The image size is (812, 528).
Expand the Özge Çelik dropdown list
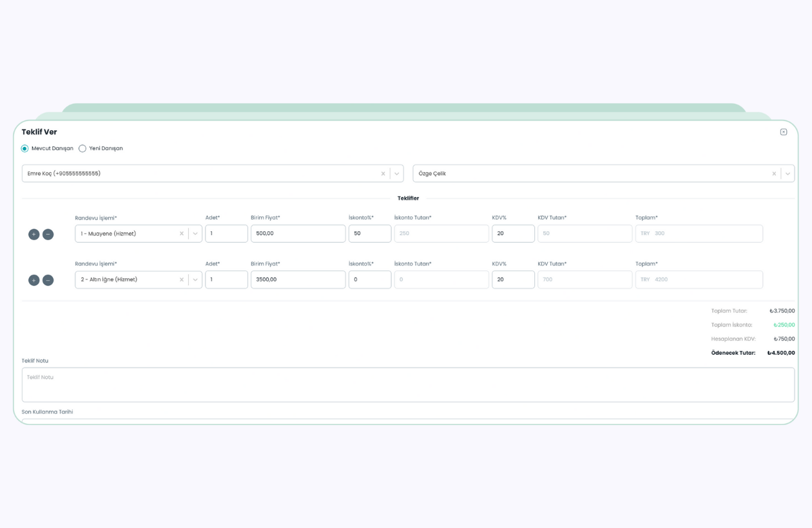coord(788,174)
